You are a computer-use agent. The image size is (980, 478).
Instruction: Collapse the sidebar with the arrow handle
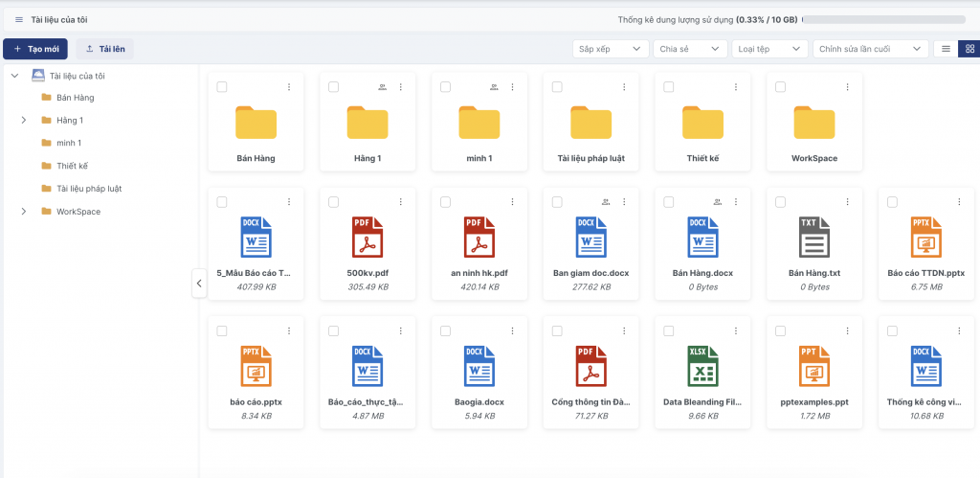pyautogui.click(x=199, y=283)
